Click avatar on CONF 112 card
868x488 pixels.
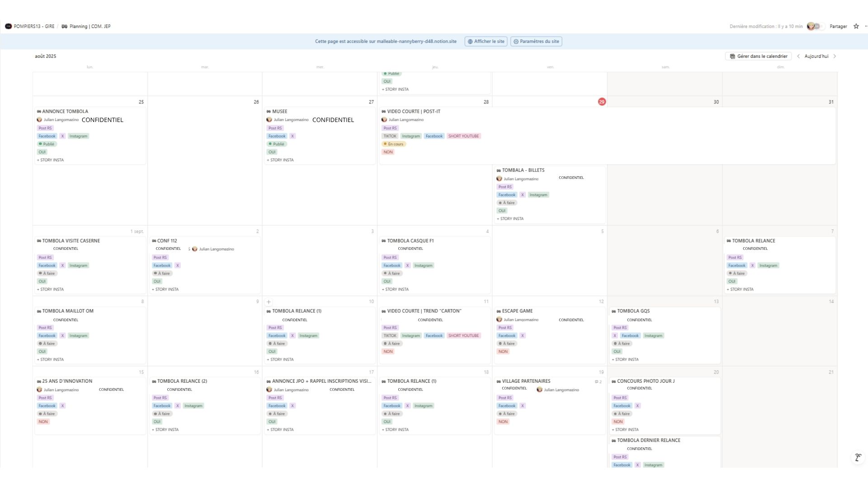point(195,249)
